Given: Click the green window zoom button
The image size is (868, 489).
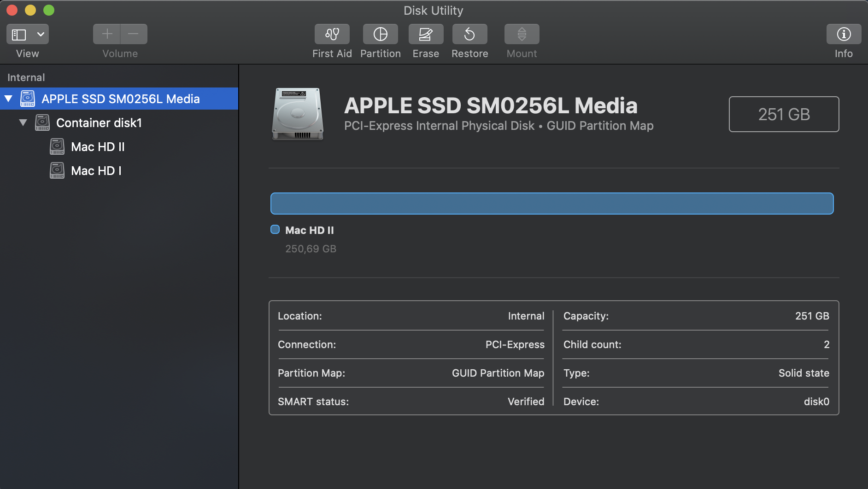Looking at the screenshot, I should coord(49,10).
